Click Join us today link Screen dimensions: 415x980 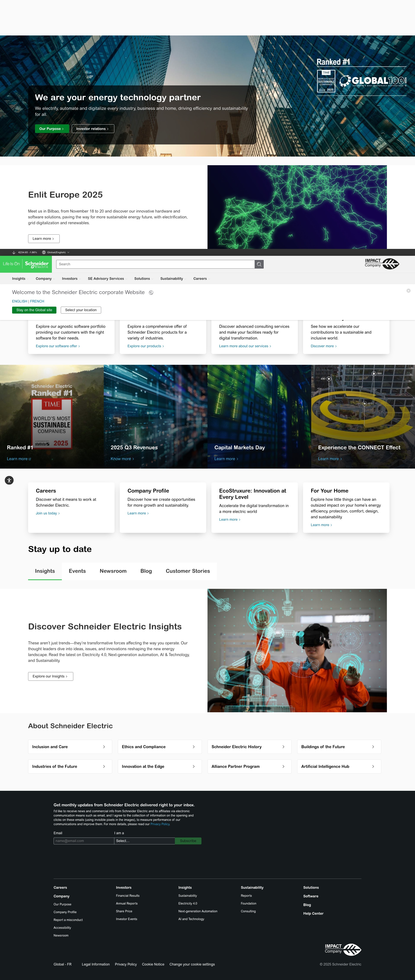[48, 513]
